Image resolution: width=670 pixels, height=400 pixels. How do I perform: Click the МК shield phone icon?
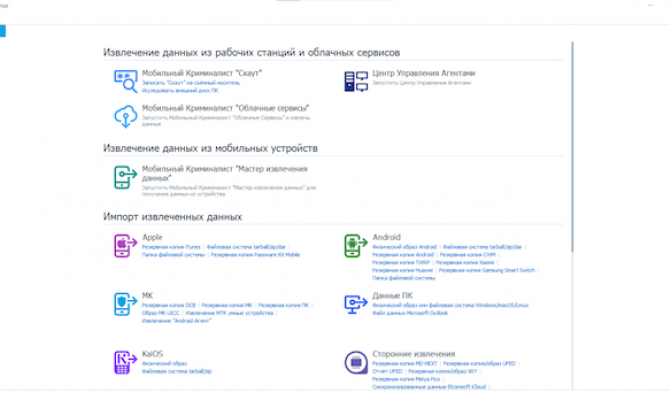(x=126, y=304)
